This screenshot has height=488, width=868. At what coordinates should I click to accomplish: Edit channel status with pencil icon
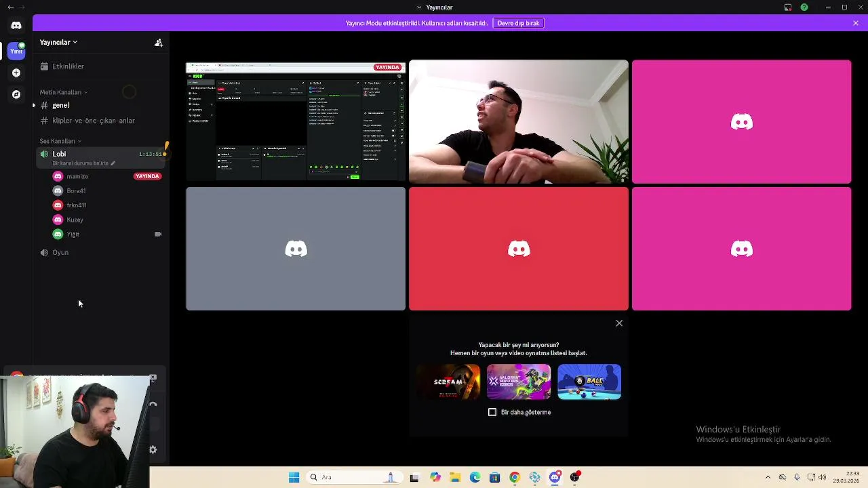click(113, 163)
